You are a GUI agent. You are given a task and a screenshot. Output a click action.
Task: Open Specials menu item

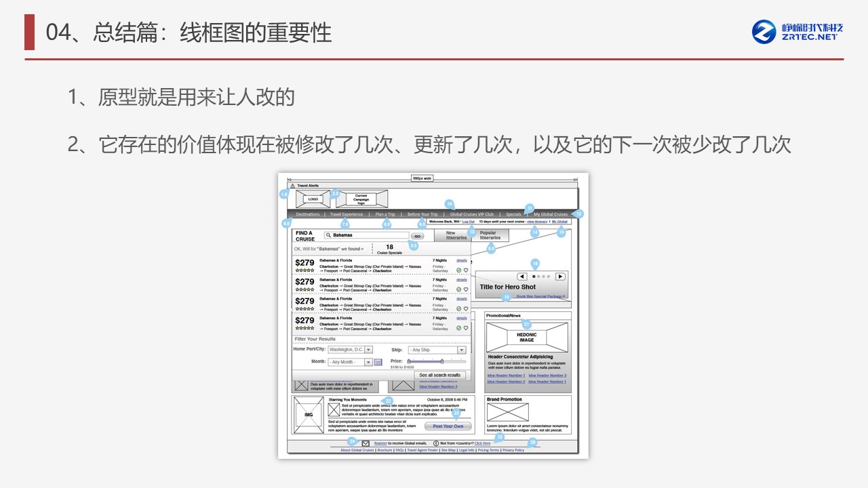pos(513,214)
